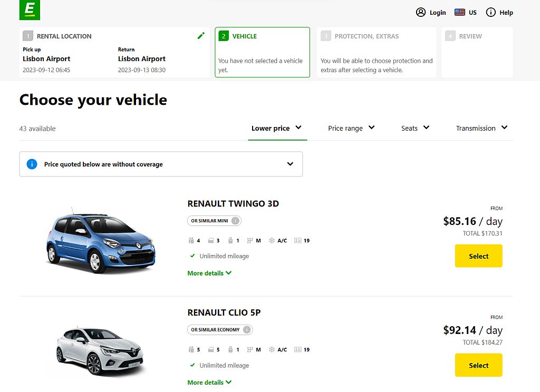Open the Price range filter dropdown
The width and height of the screenshot is (540, 392).
[351, 128]
